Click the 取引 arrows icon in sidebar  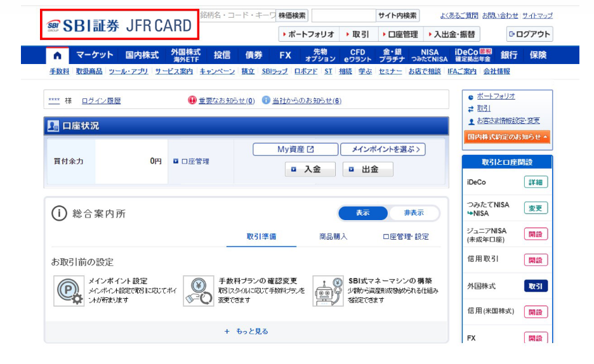coord(470,109)
